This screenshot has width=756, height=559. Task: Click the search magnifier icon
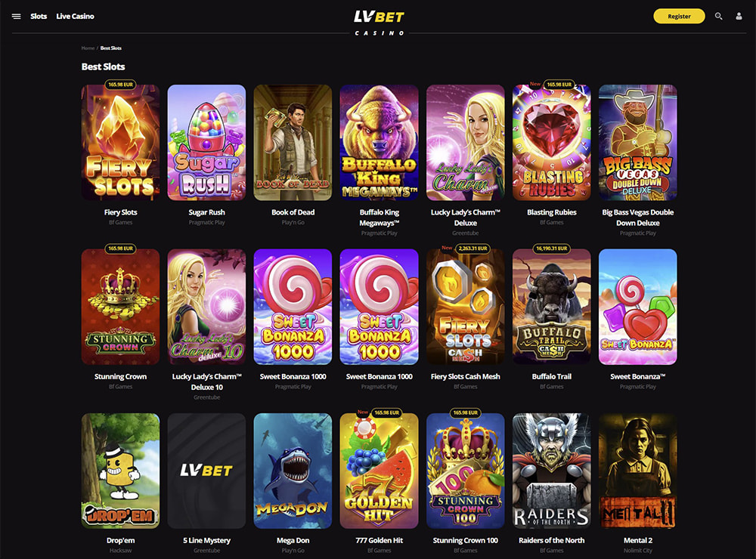click(x=718, y=17)
